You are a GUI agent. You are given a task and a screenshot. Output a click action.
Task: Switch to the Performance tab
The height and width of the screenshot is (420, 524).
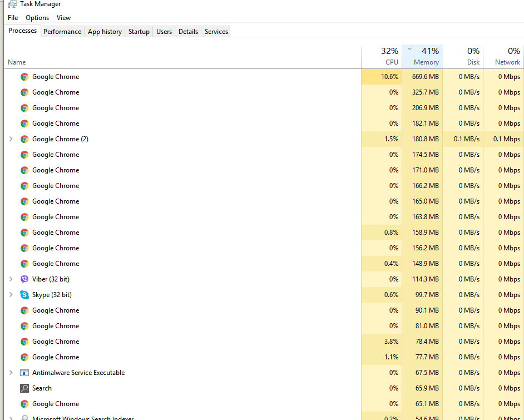[62, 32]
